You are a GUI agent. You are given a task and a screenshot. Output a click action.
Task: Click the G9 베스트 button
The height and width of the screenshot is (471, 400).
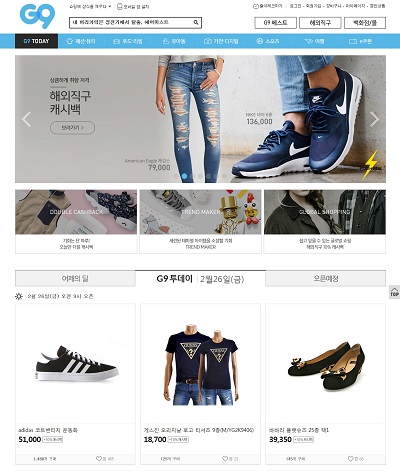[x=275, y=23]
